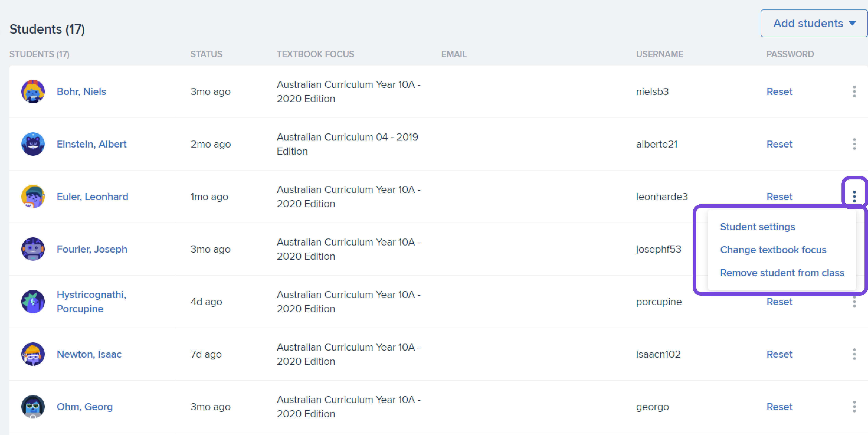
Task: Click Isaac Newton's avatar icon
Action: click(33, 354)
